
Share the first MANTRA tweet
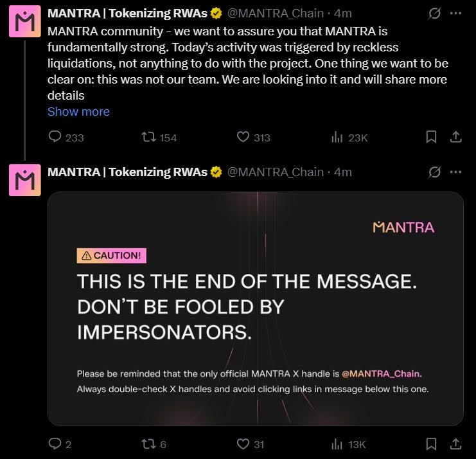[455, 137]
